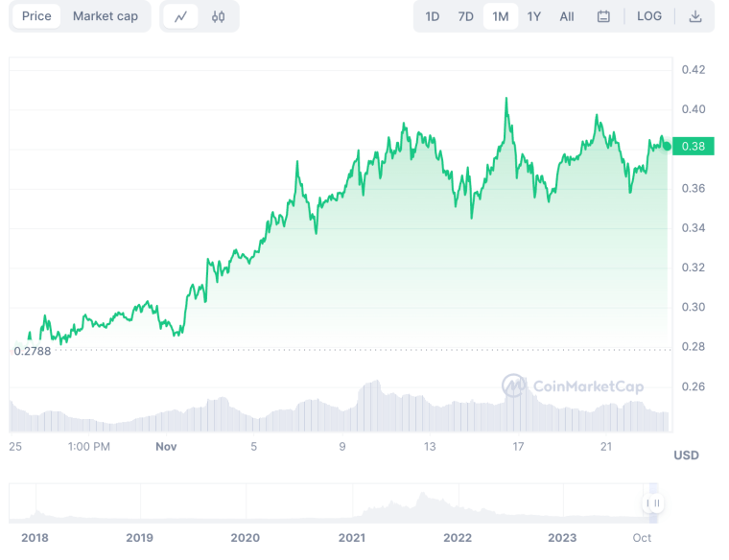This screenshot has height=560, width=729.
Task: Click the Nov label on date axis
Action: (166, 447)
